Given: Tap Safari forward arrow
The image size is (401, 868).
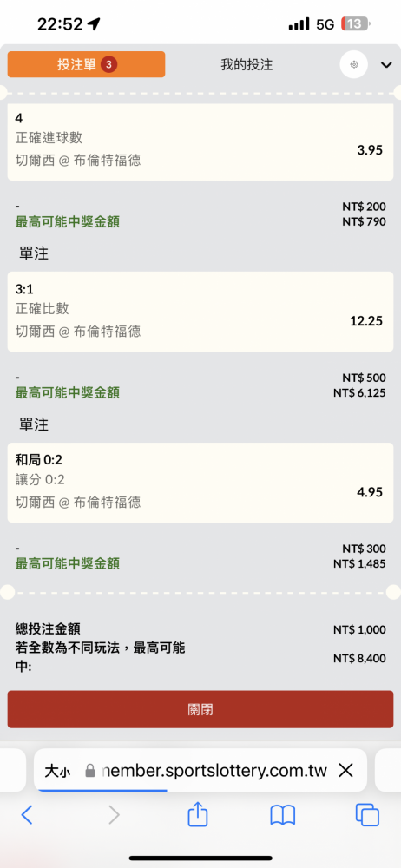Looking at the screenshot, I should 114,815.
